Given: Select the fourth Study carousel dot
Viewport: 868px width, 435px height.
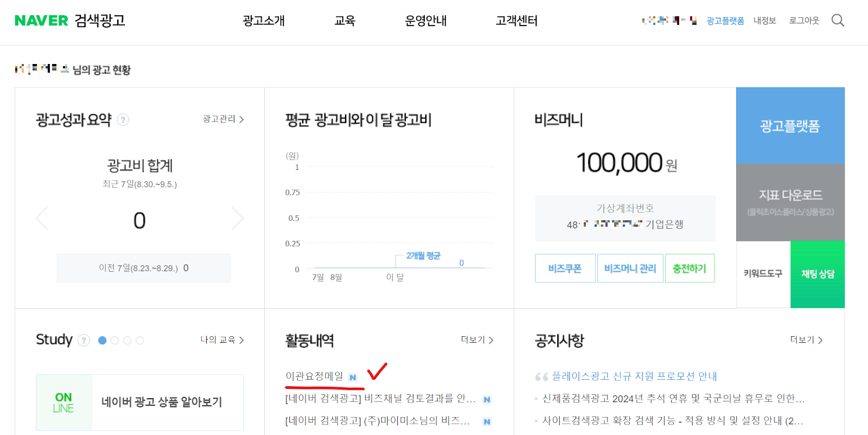Looking at the screenshot, I should [x=139, y=340].
